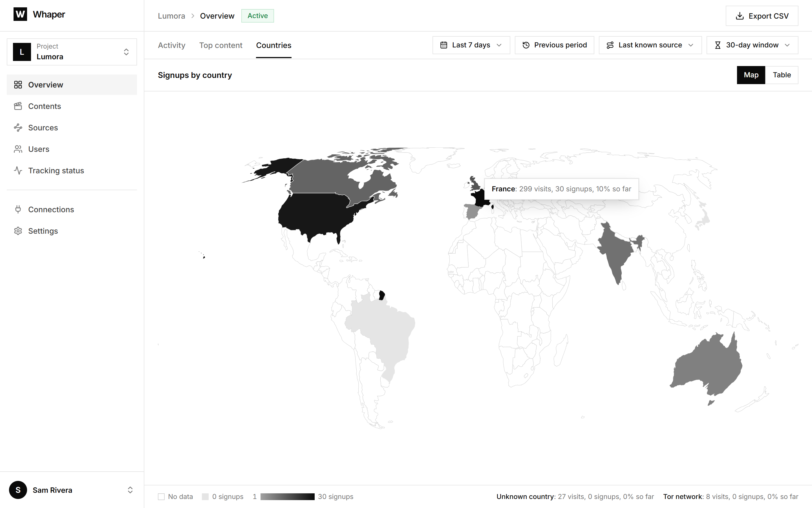Viewport: 812px width, 508px height.
Task: Click Australia on the map
Action: click(x=708, y=366)
